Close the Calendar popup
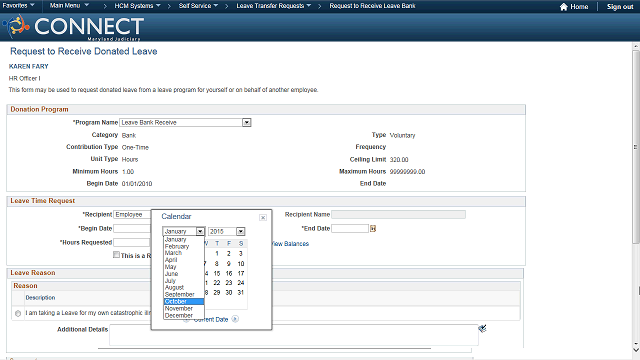640x360 pixels. click(263, 218)
